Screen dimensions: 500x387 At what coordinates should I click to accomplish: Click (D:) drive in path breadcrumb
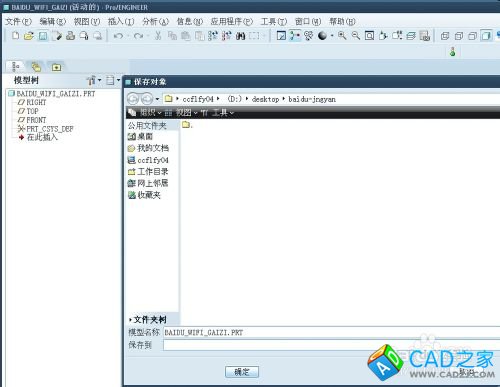coord(235,99)
